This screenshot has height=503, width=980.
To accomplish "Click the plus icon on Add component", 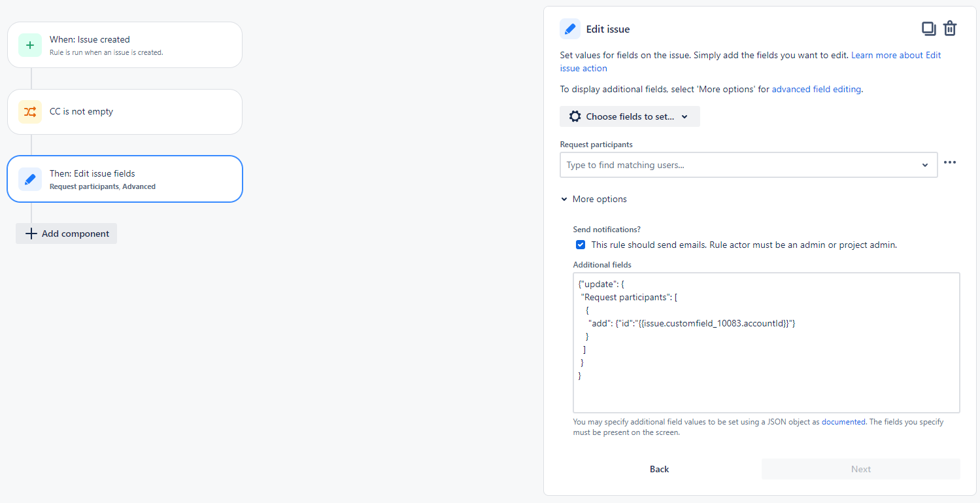I will pyautogui.click(x=31, y=234).
